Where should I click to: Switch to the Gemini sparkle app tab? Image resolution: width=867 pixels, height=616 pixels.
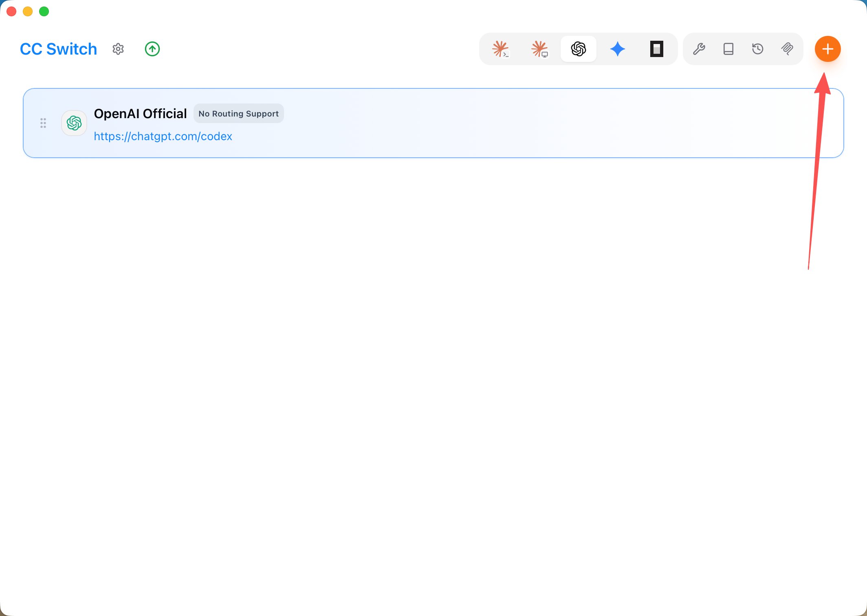tap(618, 49)
